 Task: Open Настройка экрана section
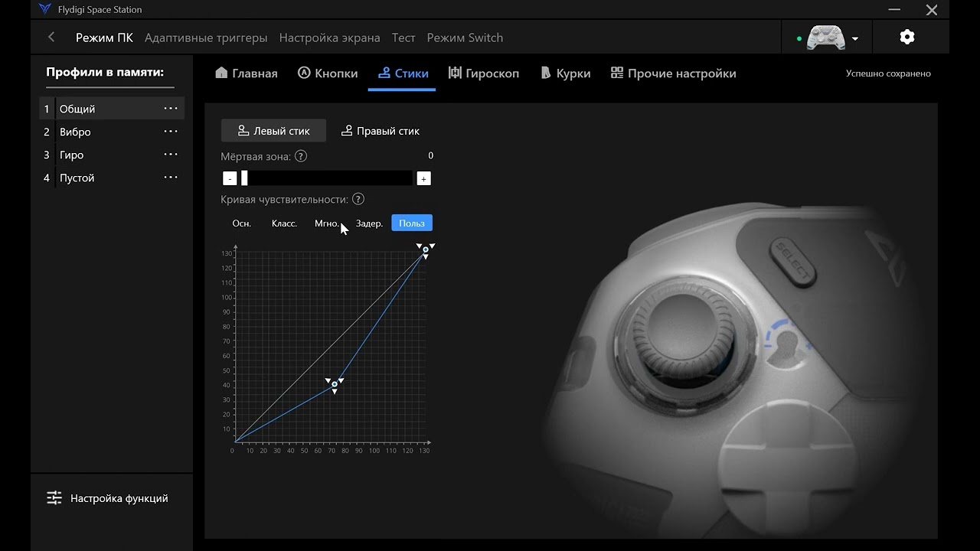[329, 37]
